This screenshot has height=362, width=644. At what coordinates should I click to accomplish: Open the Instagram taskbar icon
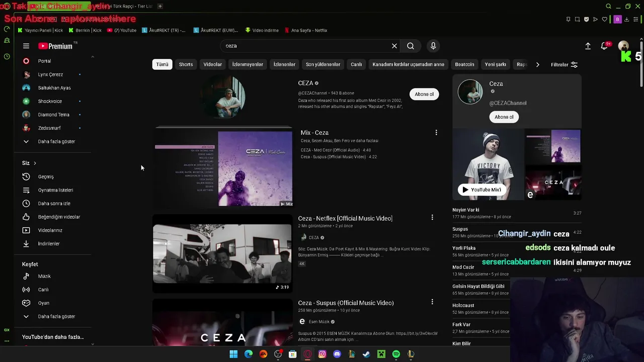point(323,354)
